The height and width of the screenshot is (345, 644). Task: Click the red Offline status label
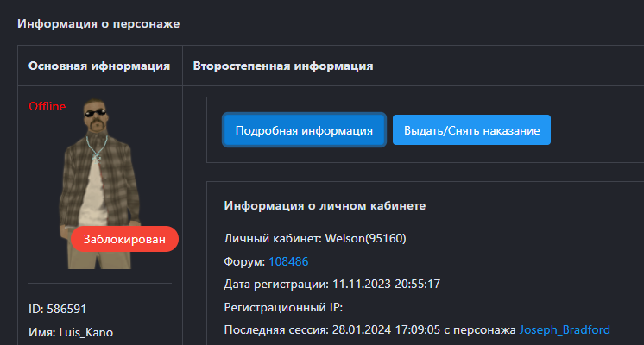47,106
